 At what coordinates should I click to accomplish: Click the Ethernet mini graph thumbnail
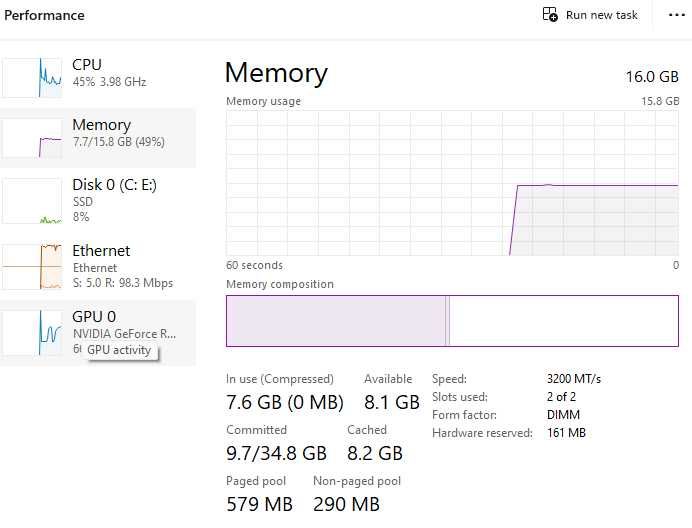tap(32, 267)
